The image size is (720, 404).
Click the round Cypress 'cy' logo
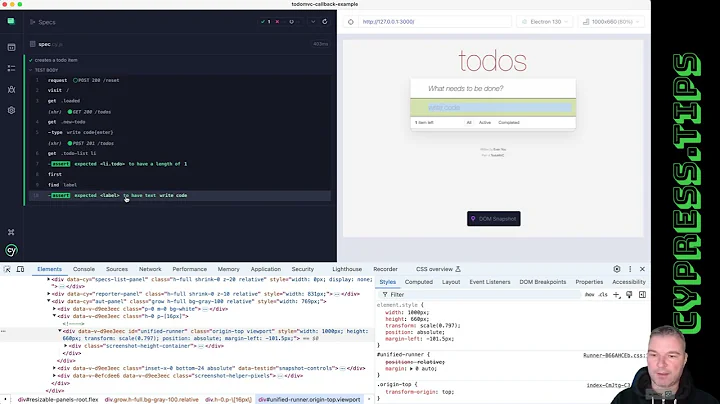tap(11, 250)
